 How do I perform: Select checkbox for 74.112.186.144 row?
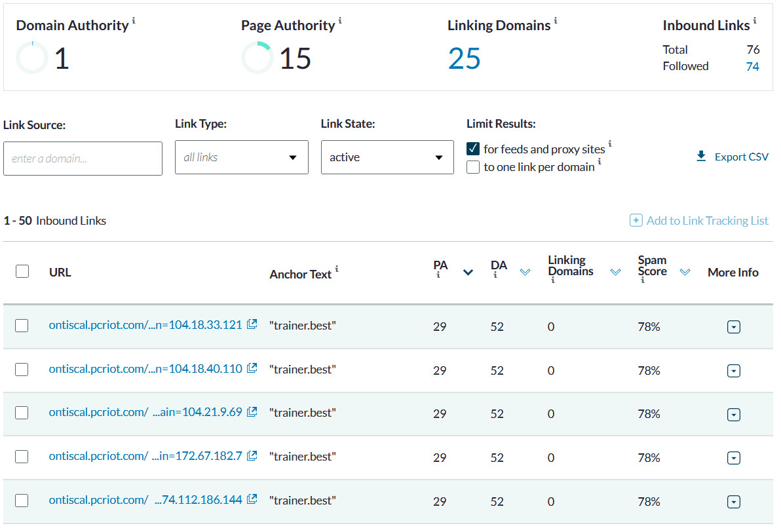[22, 501]
